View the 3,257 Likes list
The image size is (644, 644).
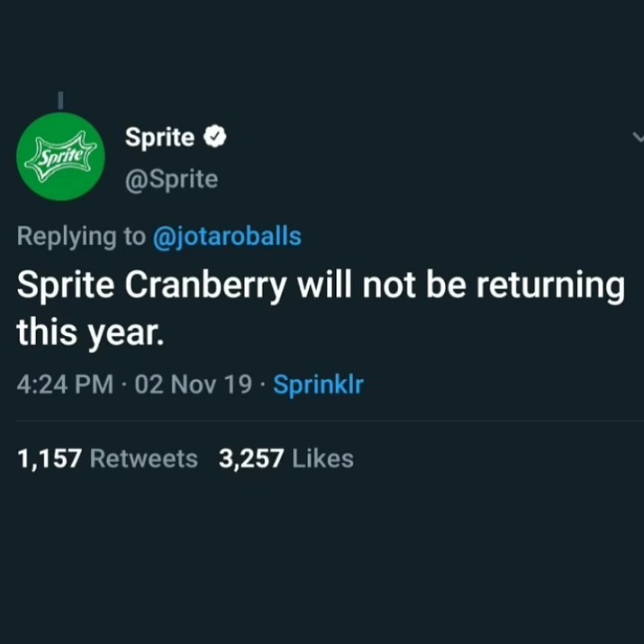pyautogui.click(x=286, y=458)
